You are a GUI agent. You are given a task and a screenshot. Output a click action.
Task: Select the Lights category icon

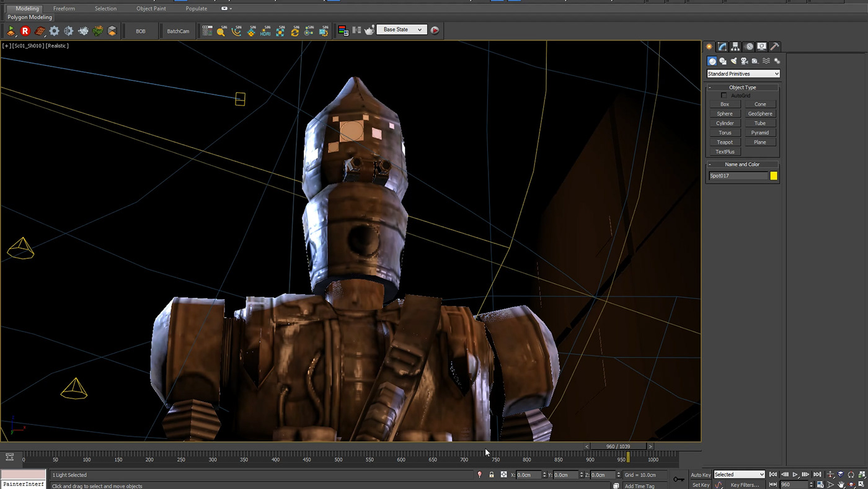(x=734, y=61)
